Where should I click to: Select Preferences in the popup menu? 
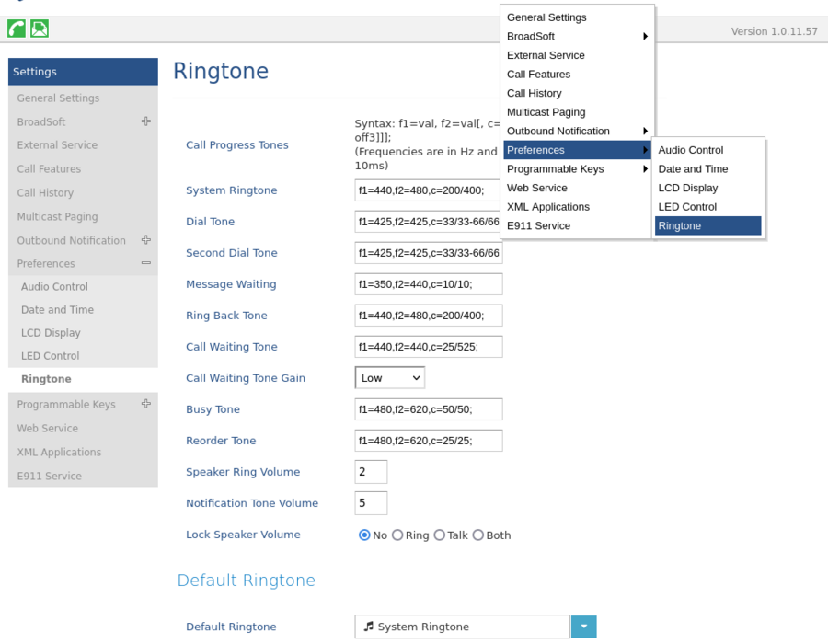point(577,150)
